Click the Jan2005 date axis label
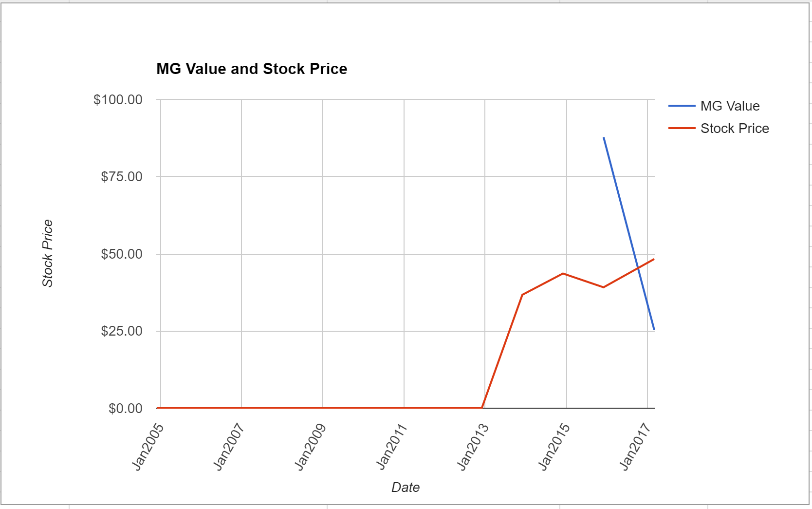This screenshot has height=509, width=812. pos(148,447)
